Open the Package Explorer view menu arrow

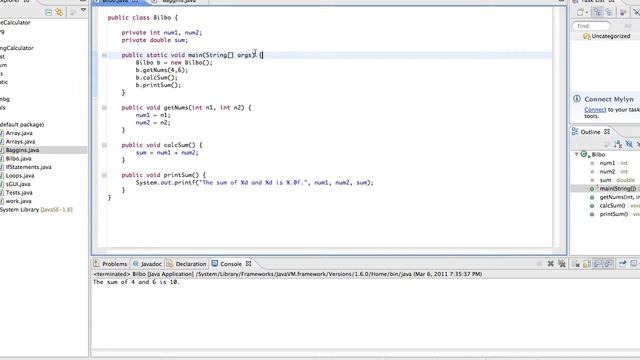[x=83, y=10]
